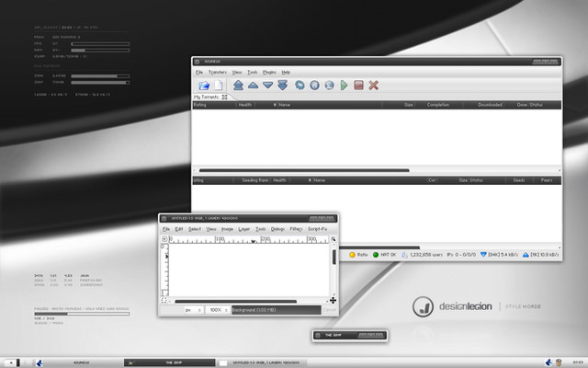Open the trash icon in system tray
The image size is (588, 368).
pyautogui.click(x=559, y=362)
